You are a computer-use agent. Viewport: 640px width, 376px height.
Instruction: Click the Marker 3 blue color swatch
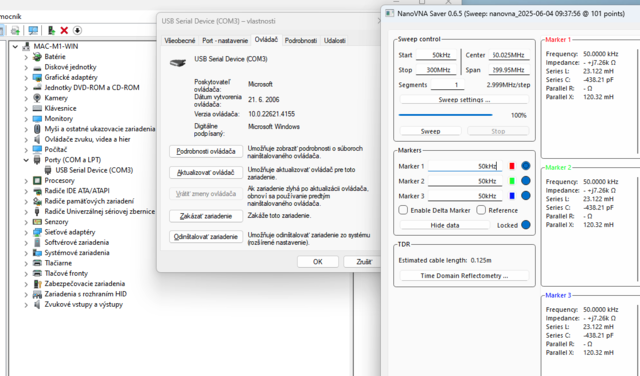click(x=511, y=196)
